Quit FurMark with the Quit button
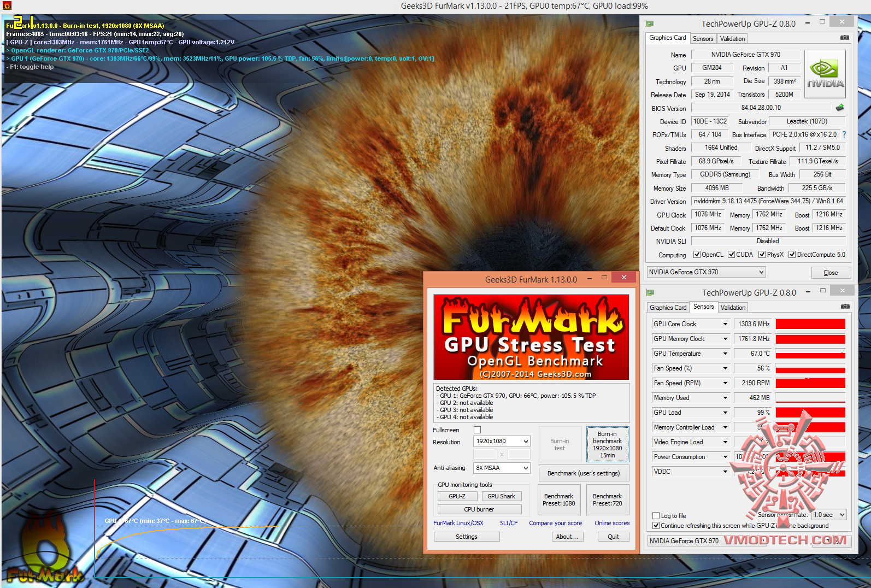Viewport: 871px width, 588px height. (614, 537)
